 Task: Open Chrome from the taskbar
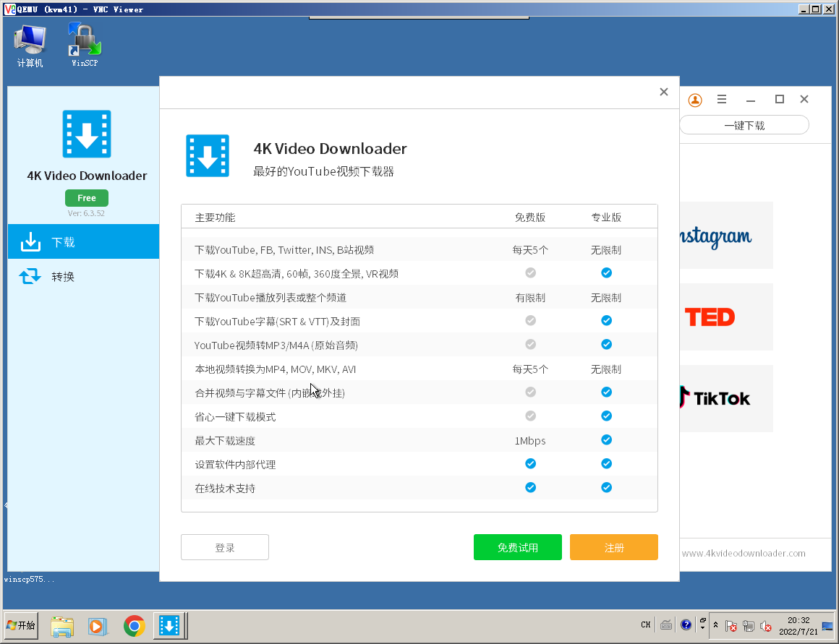click(x=134, y=626)
